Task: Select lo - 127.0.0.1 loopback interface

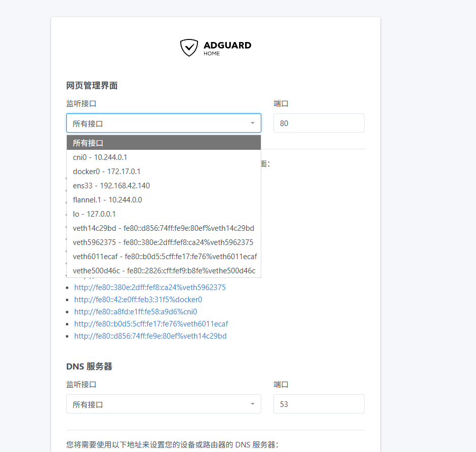Action: [x=164, y=214]
